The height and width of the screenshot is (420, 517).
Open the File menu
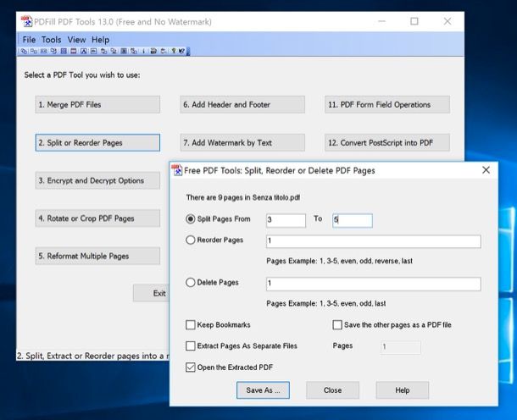point(29,40)
